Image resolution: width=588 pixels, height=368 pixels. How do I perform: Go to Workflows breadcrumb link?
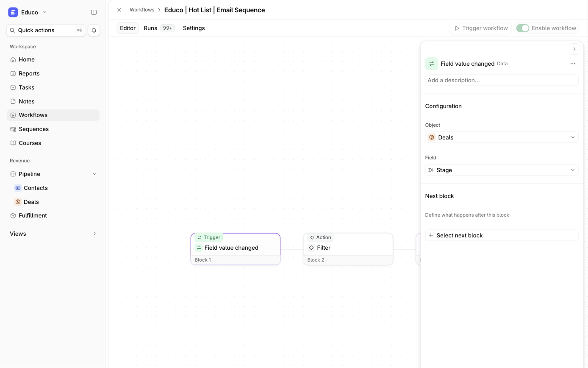pyautogui.click(x=142, y=10)
